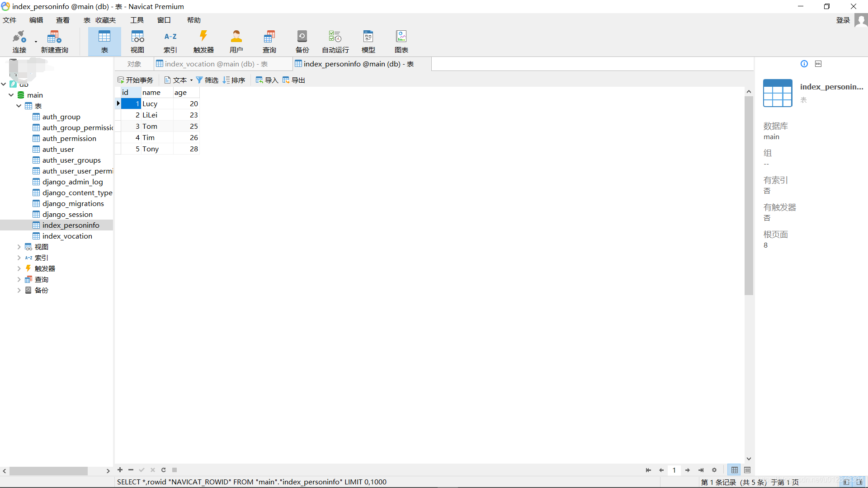Screen dimensions: 868x488
Task: Select the auth_permission table
Action: 69,139
